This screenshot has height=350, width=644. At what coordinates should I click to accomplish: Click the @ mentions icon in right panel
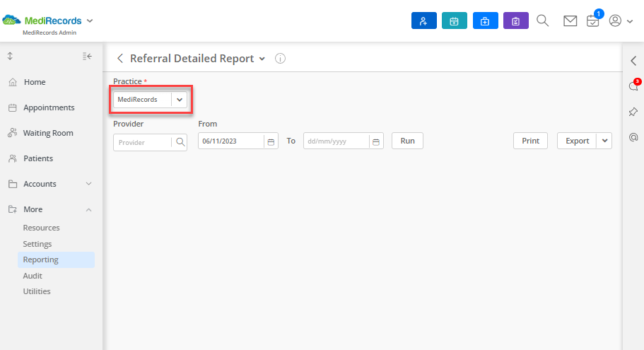click(633, 137)
